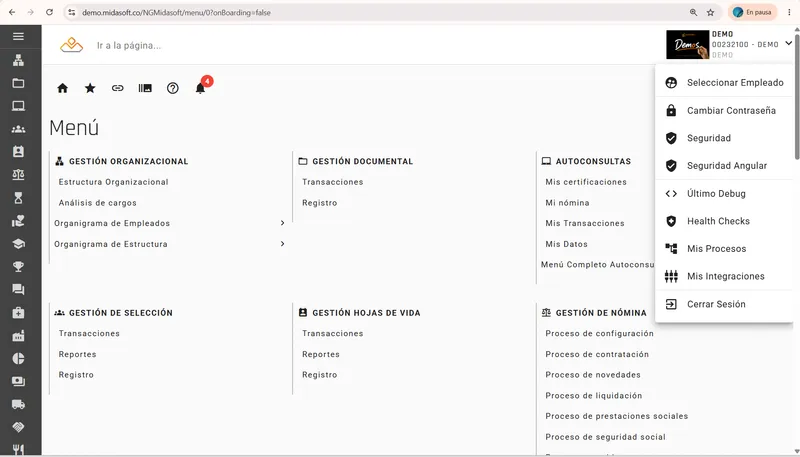The height and width of the screenshot is (457, 800).
Task: Open favorites star icon
Action: [x=90, y=88]
